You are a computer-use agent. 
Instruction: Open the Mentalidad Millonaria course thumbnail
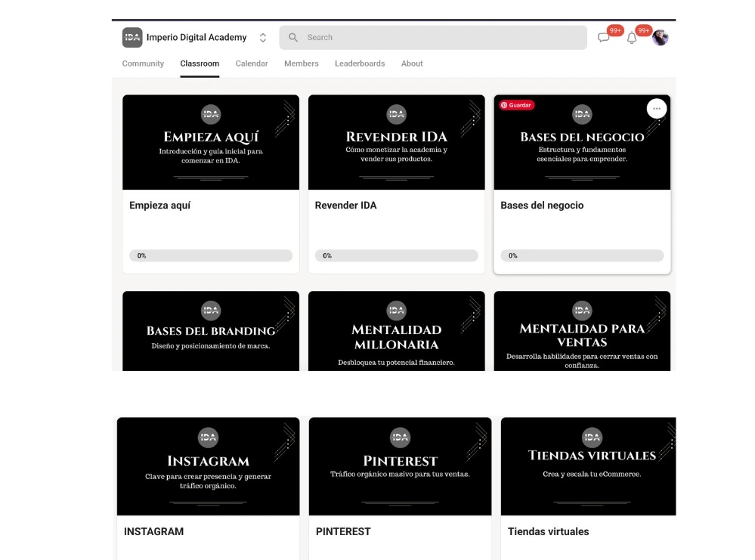tap(396, 331)
